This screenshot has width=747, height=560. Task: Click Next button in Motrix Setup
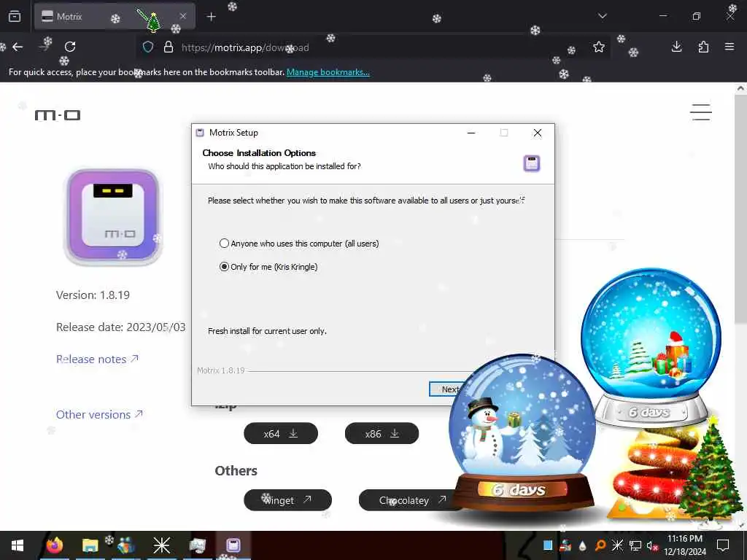tap(448, 389)
